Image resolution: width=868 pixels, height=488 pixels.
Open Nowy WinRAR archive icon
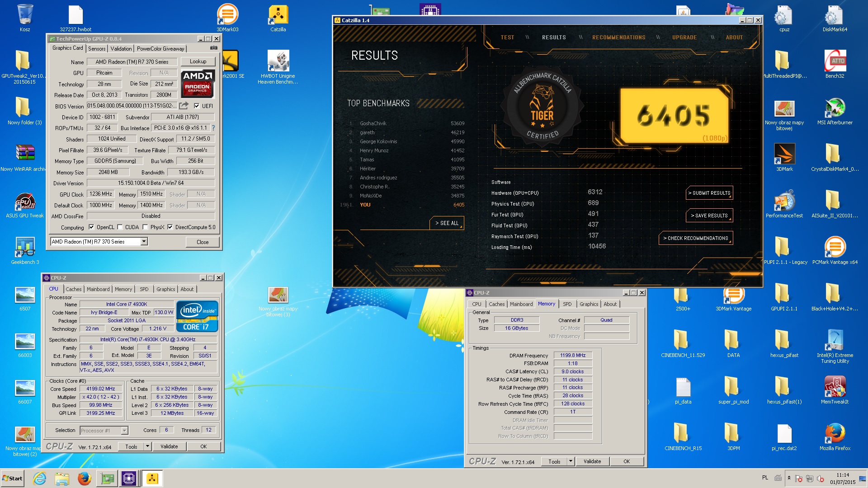tap(25, 157)
